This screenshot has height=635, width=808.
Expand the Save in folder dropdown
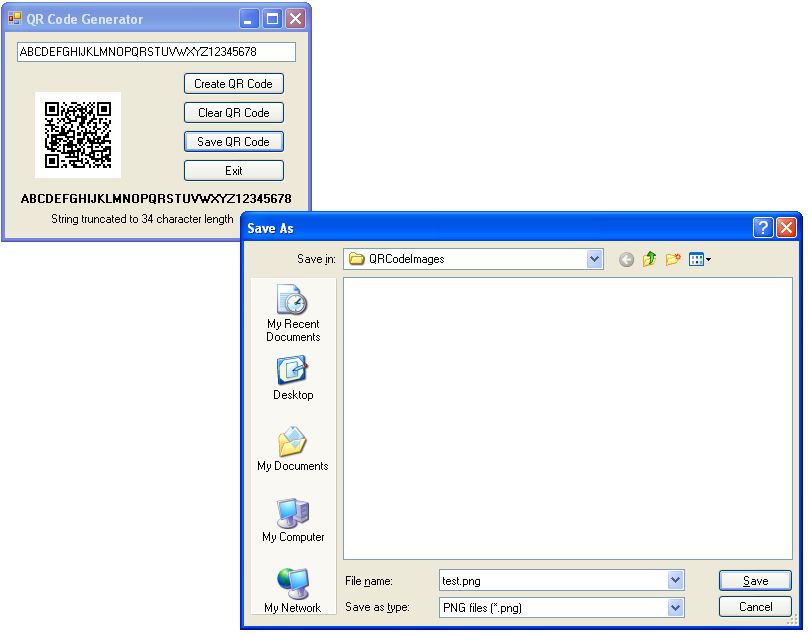pyautogui.click(x=594, y=259)
